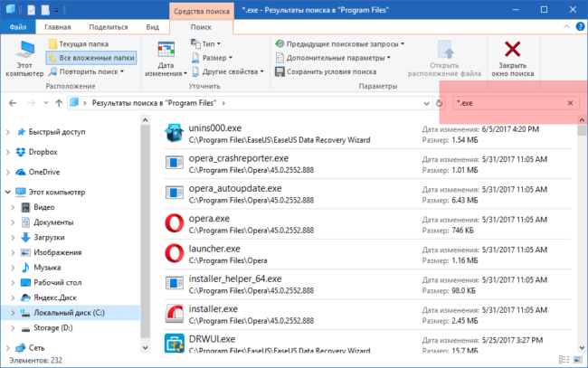Refresh the search results
Screen dimensions: 588x368
439,103
